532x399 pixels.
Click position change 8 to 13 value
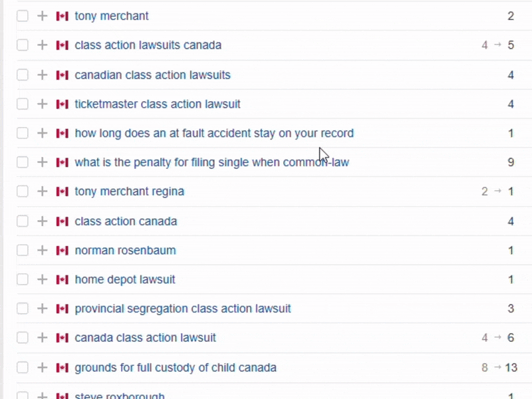point(499,368)
